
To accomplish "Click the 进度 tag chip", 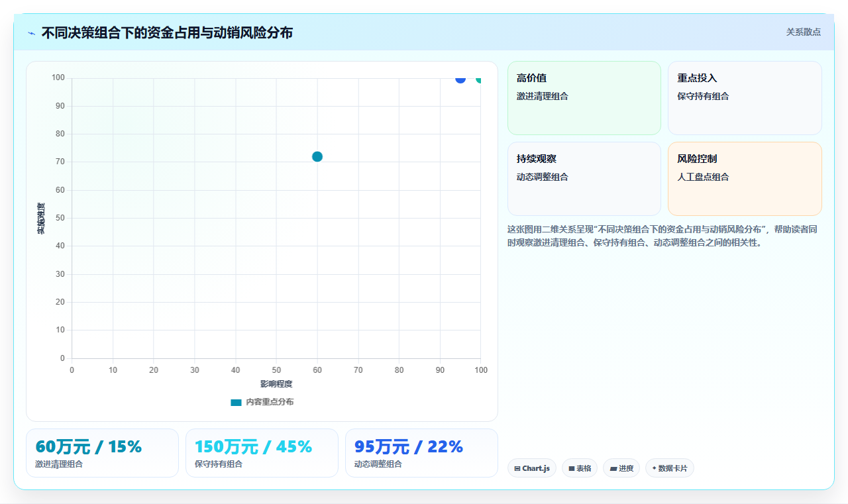I will point(621,468).
